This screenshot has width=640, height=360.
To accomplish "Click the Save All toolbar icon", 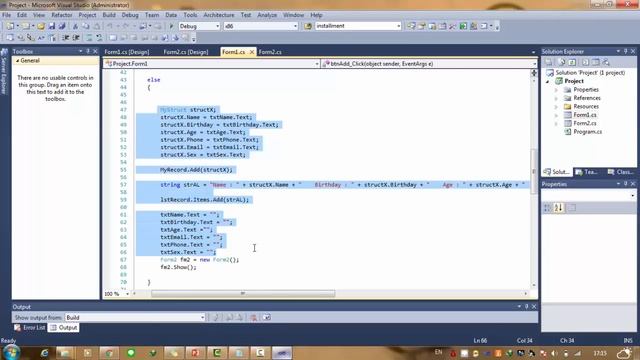I will [x=62, y=26].
